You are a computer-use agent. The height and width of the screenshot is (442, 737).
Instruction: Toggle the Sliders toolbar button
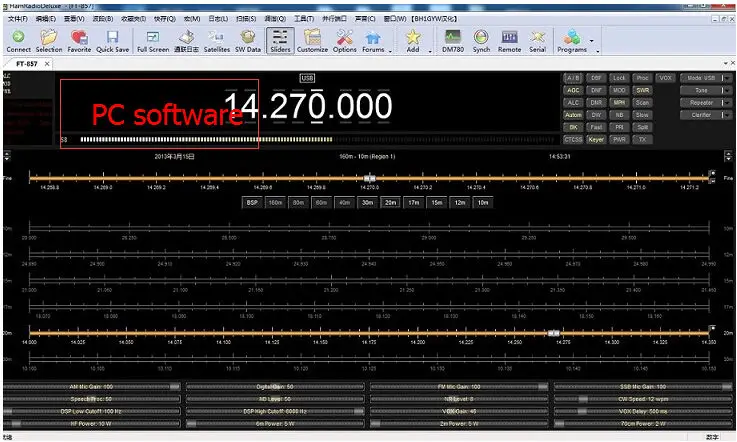(x=280, y=40)
